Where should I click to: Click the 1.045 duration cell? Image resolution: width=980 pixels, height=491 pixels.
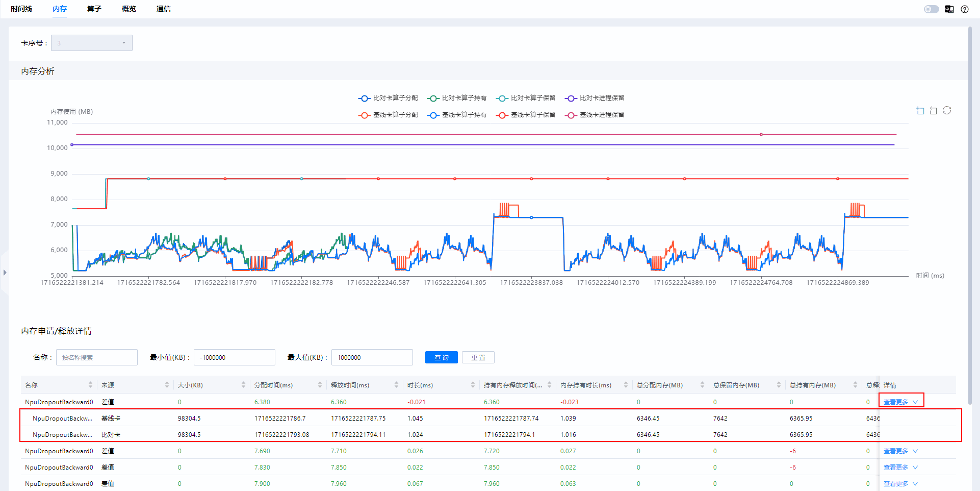[415, 419]
